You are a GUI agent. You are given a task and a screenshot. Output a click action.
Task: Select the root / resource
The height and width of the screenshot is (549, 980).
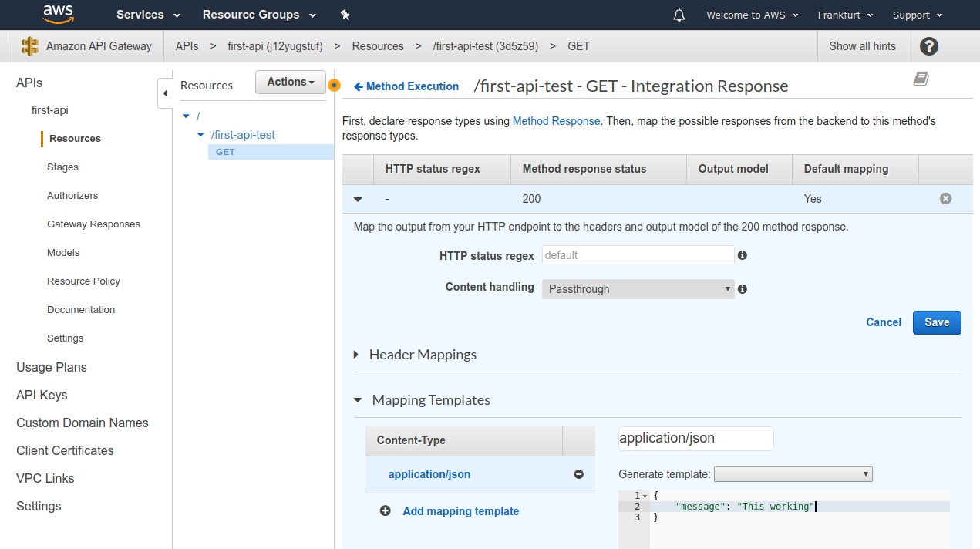[x=198, y=116]
